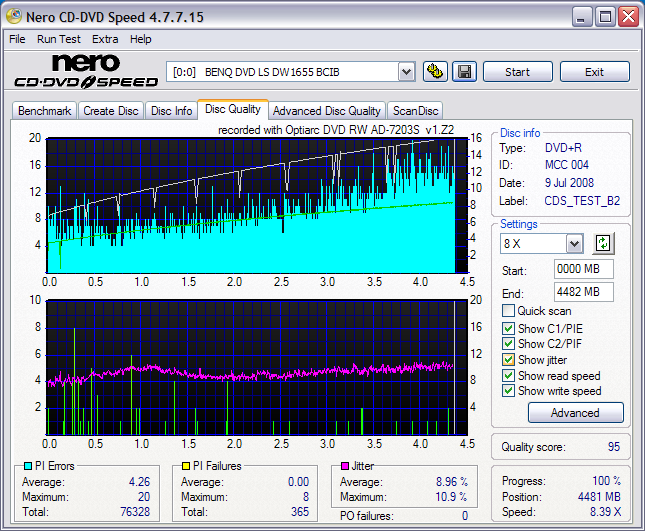Viewport: 645px width, 531px height.
Task: Click the Nero app icon in title bar
Action: [15, 16]
